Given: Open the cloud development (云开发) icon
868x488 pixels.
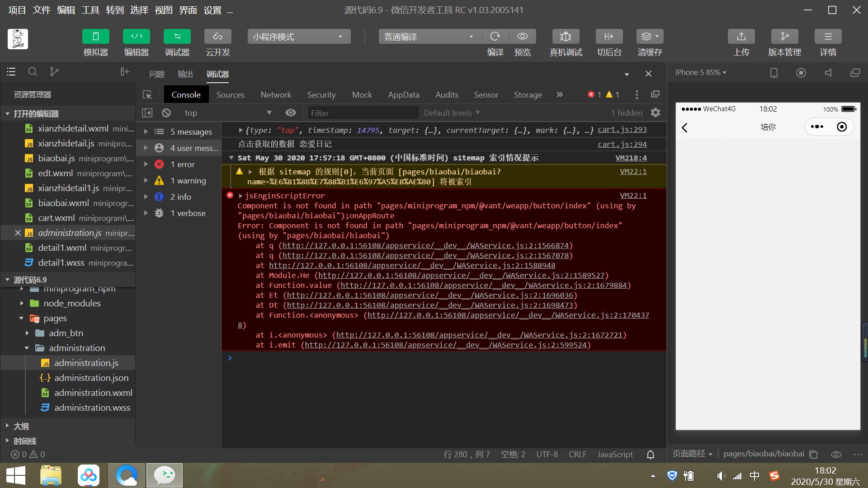Looking at the screenshot, I should tap(217, 37).
